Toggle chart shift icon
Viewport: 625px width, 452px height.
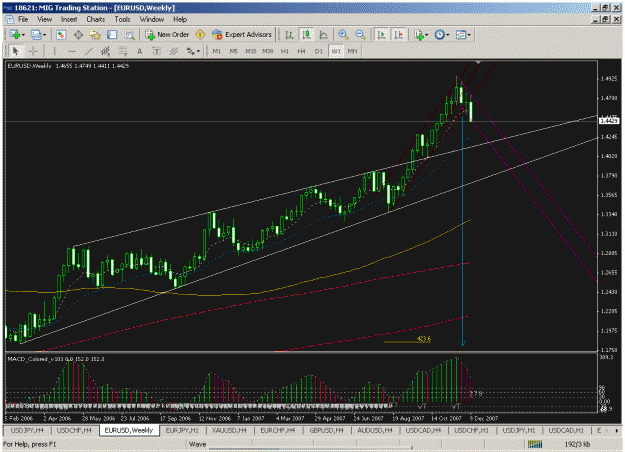398,35
